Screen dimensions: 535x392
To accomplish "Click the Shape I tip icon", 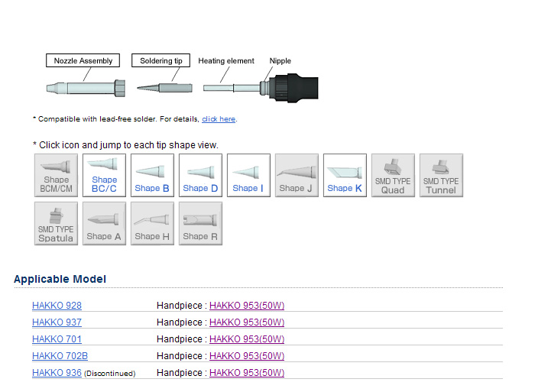I will 248,176.
